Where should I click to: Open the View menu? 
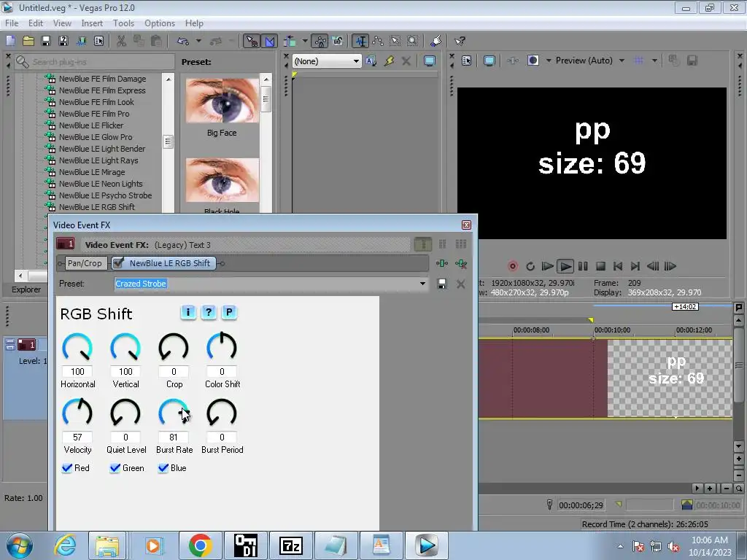pos(62,23)
